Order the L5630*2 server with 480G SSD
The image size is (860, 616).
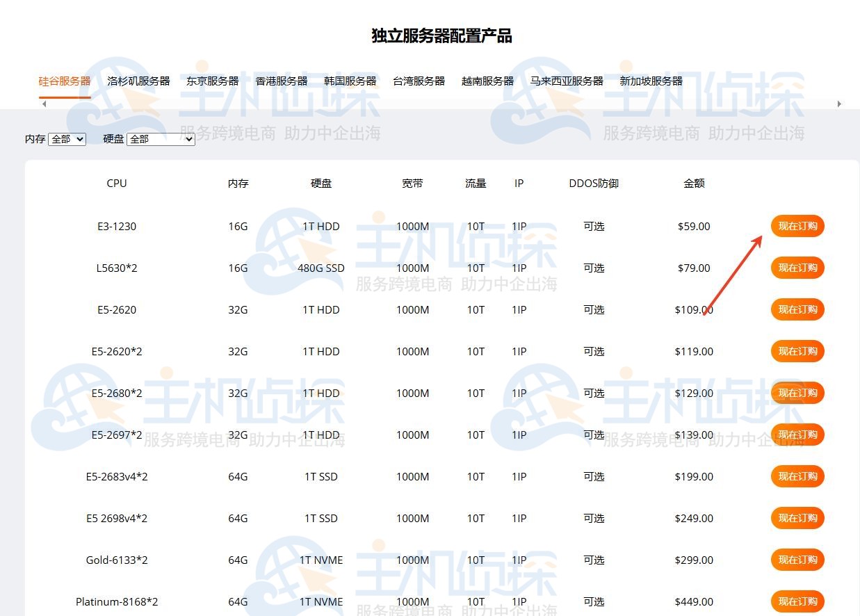[x=797, y=268]
